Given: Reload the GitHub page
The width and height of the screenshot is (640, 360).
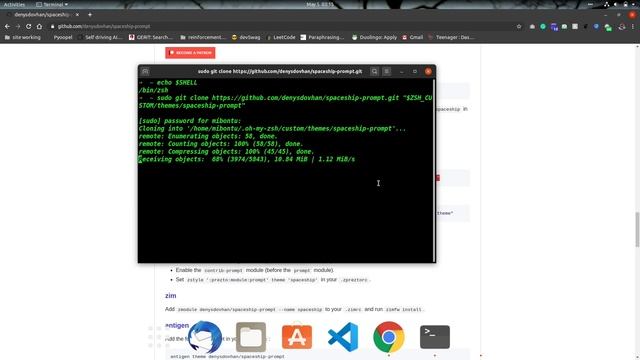Looking at the screenshot, I should point(29,26).
